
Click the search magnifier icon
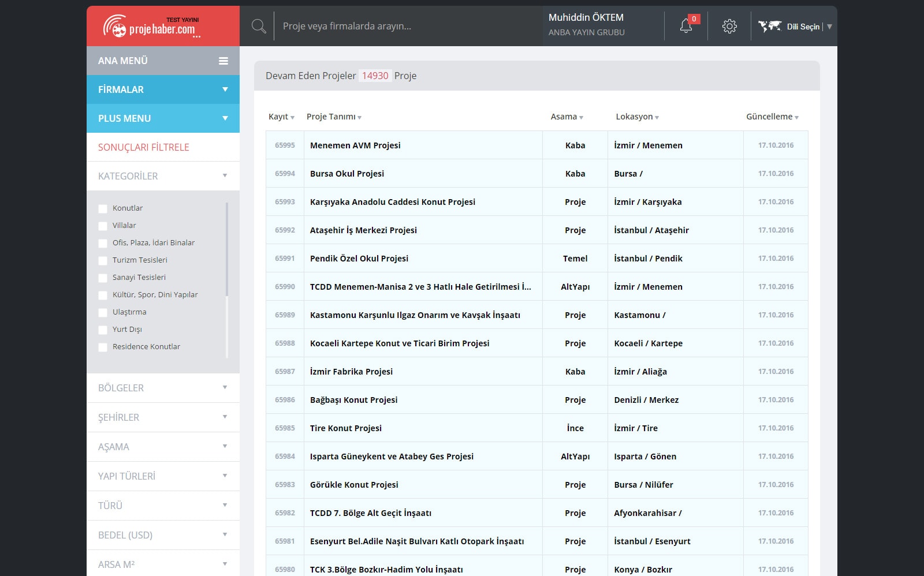point(259,26)
